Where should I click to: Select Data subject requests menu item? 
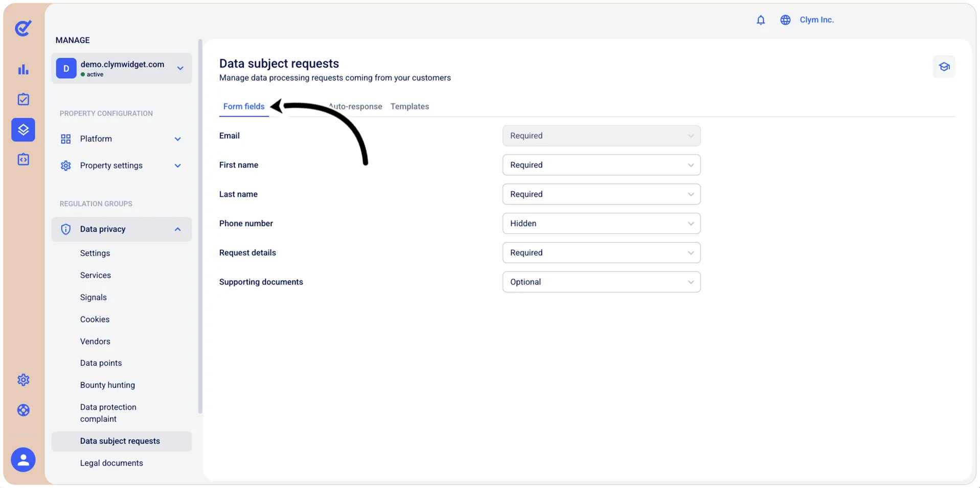pyautogui.click(x=122, y=441)
